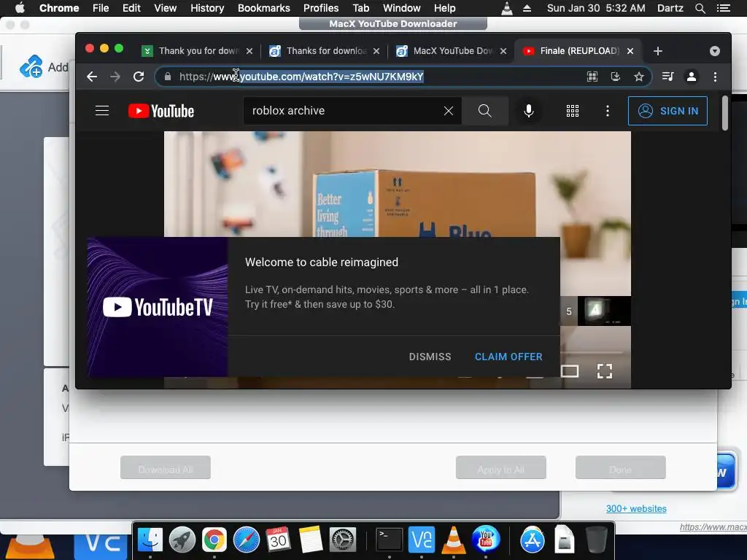Click Apply to All in MacX window
This screenshot has height=560, width=747.
coord(500,467)
